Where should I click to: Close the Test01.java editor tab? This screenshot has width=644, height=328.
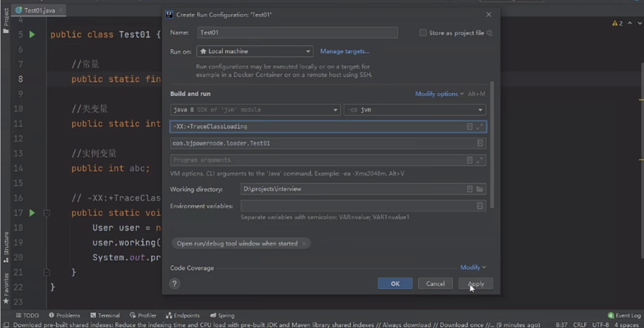click(x=61, y=10)
